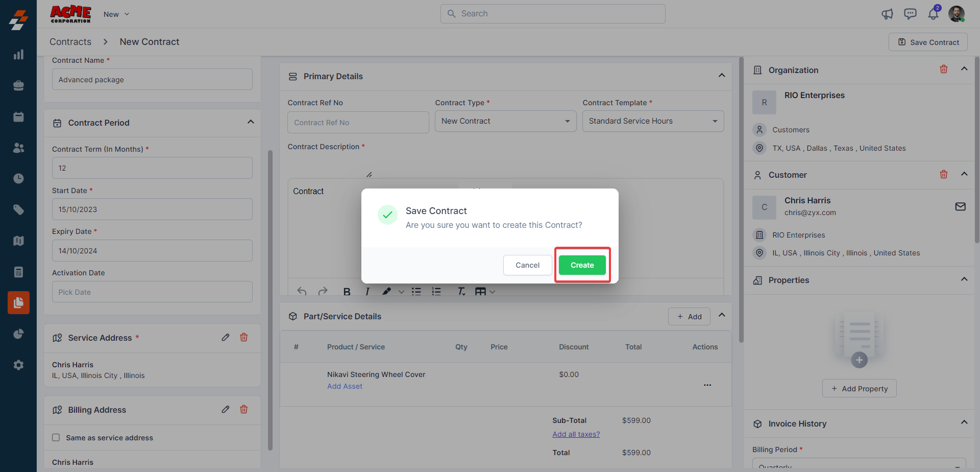Open the Contract Type dropdown

coord(505,121)
